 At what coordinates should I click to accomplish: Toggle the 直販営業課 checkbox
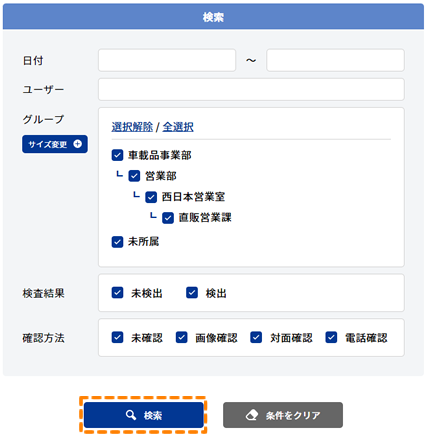tap(168, 218)
